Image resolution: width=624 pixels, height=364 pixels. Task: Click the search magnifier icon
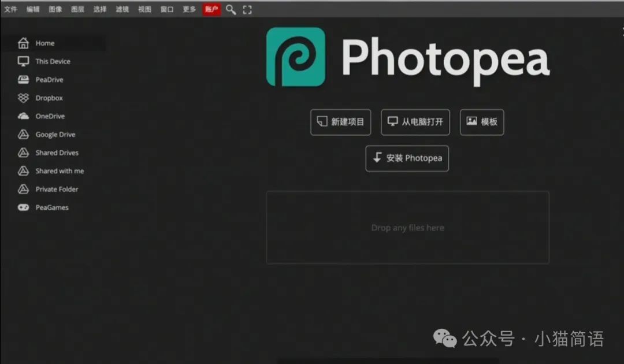click(x=231, y=10)
